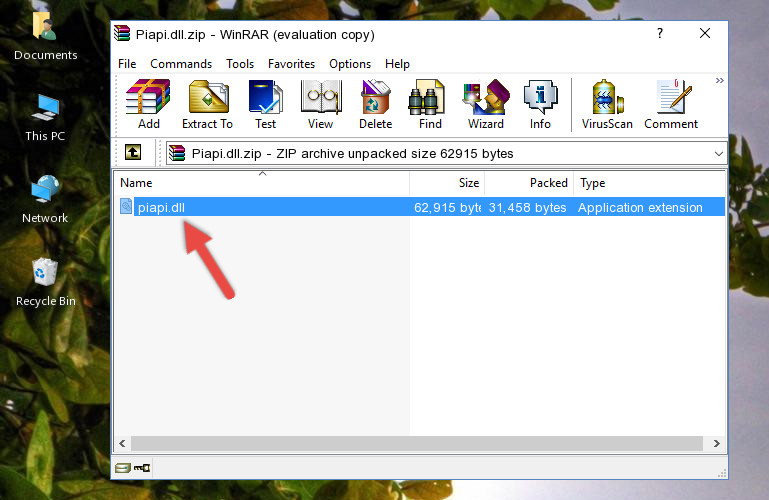Select Recycle Bin desktop icon

(x=46, y=282)
